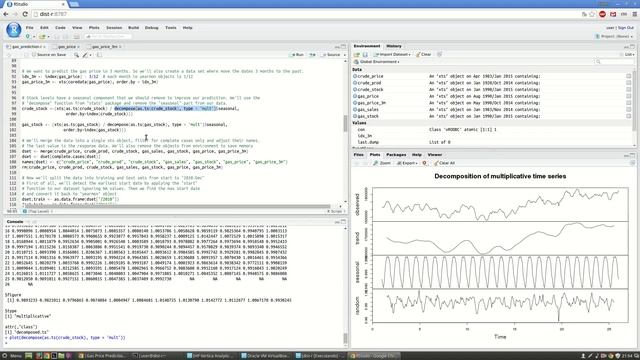Click the open file icon in the main toolbar
The height and width of the screenshot is (360, 640).
pos(42,36)
